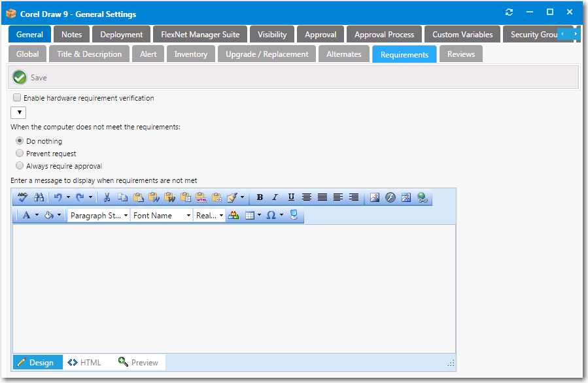
Task: Insert Flash content using the Flash icon
Action: point(390,197)
